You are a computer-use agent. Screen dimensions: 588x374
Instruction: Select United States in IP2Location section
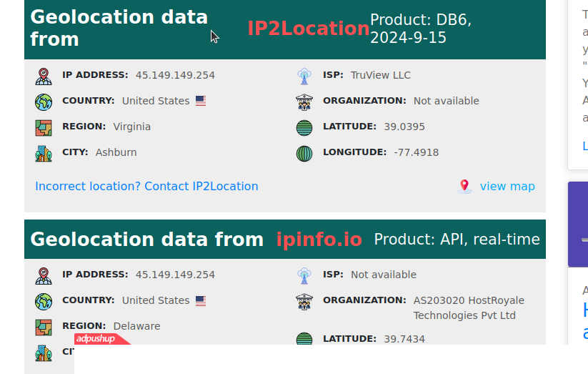pyautogui.click(x=156, y=101)
